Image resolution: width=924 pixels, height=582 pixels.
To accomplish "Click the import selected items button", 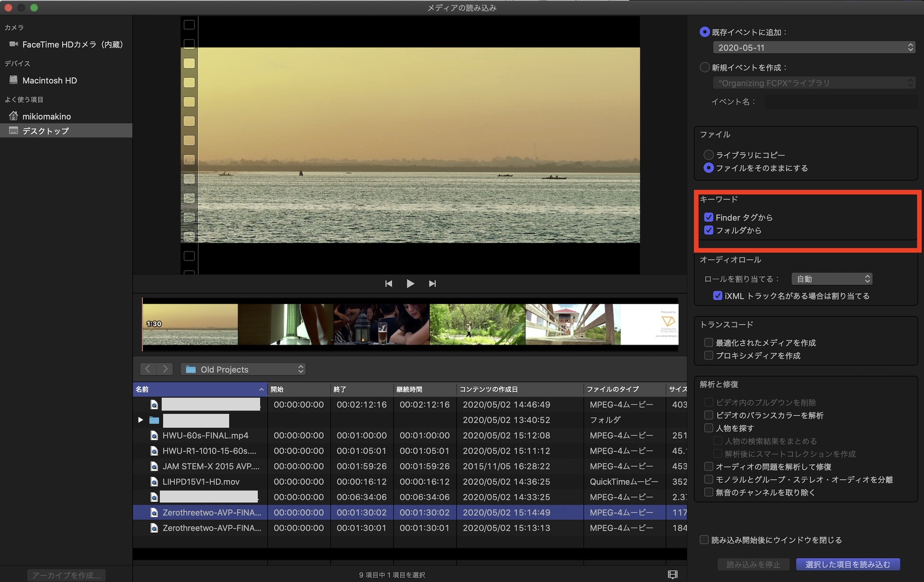I will point(848,564).
